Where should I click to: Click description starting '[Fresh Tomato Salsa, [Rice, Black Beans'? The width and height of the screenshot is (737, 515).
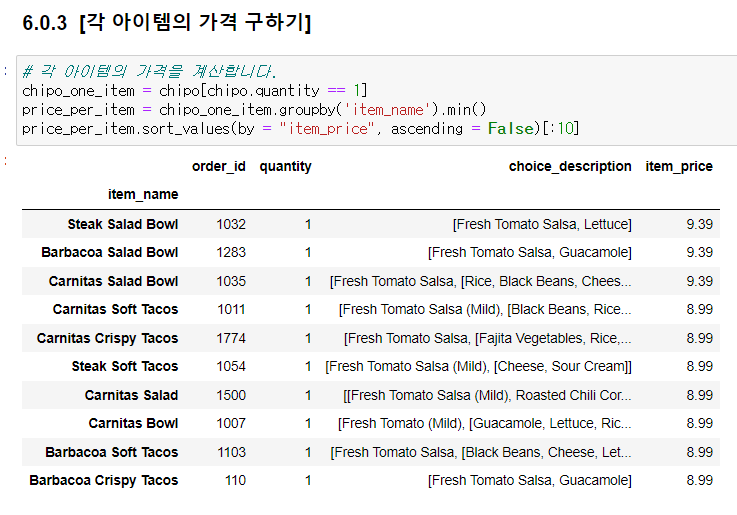pyautogui.click(x=480, y=281)
